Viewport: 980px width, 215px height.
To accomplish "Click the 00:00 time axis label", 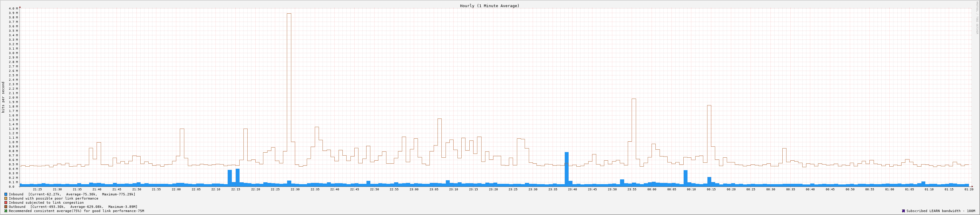I will tap(652, 189).
